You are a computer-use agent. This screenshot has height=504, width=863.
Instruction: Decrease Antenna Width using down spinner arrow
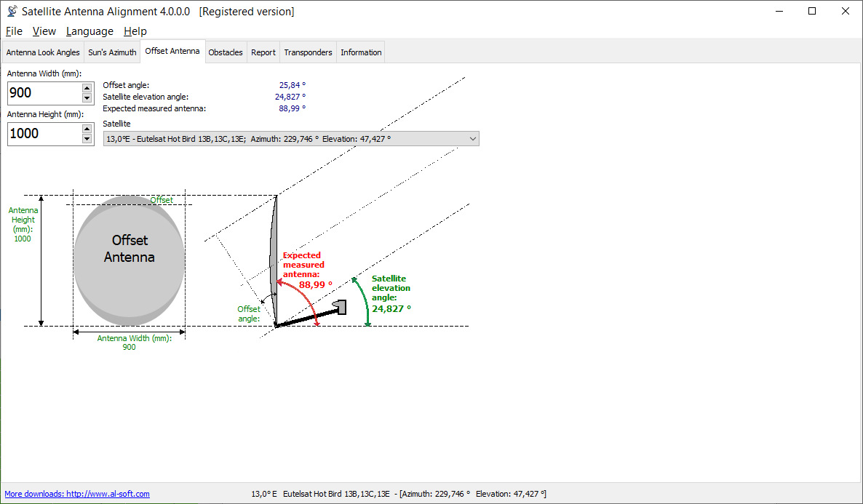[x=87, y=98]
